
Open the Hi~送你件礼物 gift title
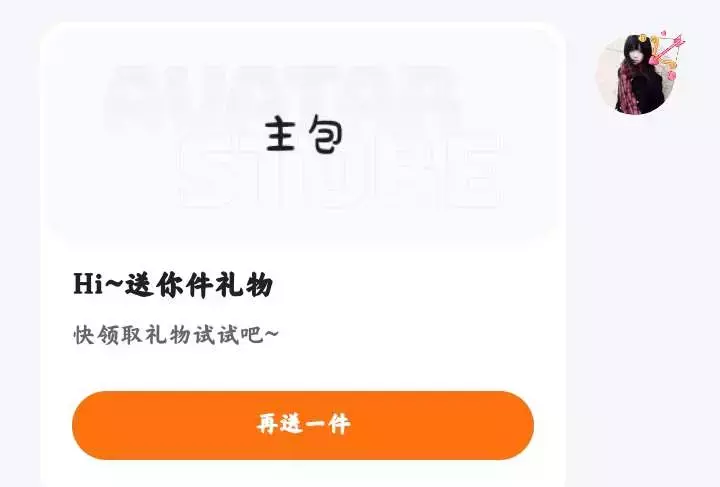tap(173, 285)
